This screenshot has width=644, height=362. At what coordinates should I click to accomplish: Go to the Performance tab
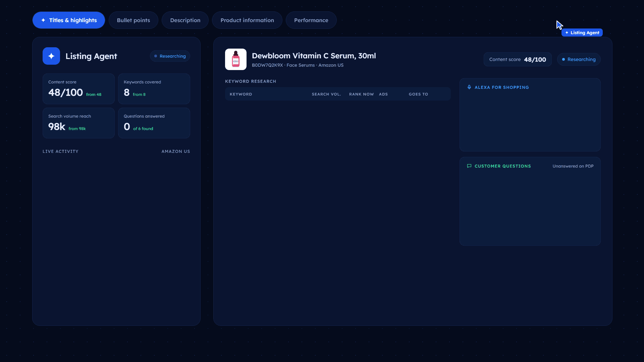click(311, 20)
